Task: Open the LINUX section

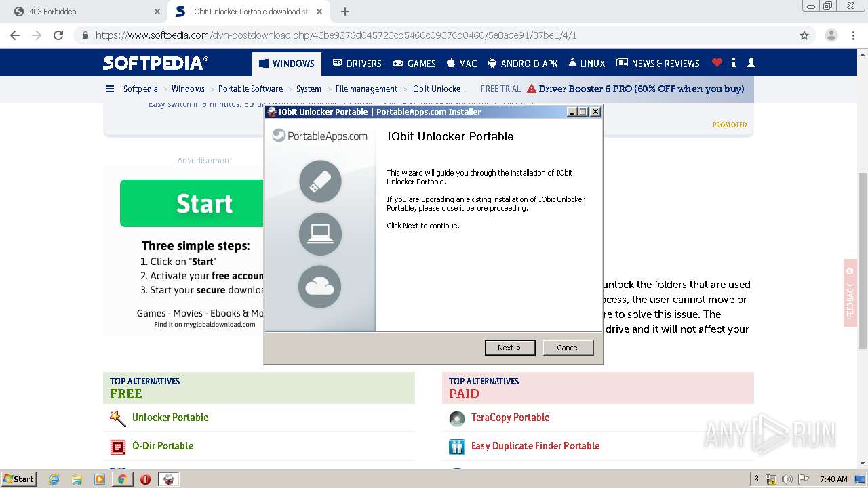Action: coord(587,63)
